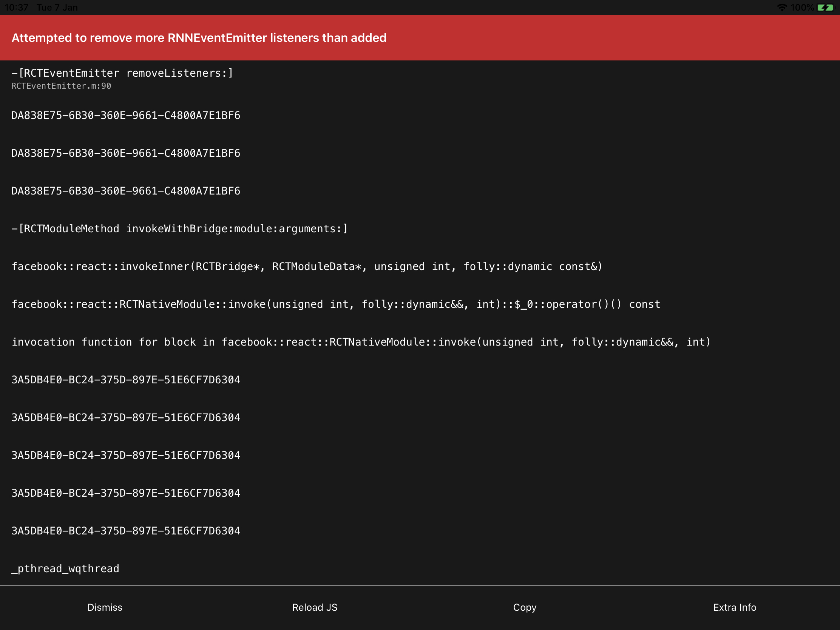Select the RCTEventEmitter removeListeners stack frame
Viewport: 840px width, 630px height.
tap(122, 73)
